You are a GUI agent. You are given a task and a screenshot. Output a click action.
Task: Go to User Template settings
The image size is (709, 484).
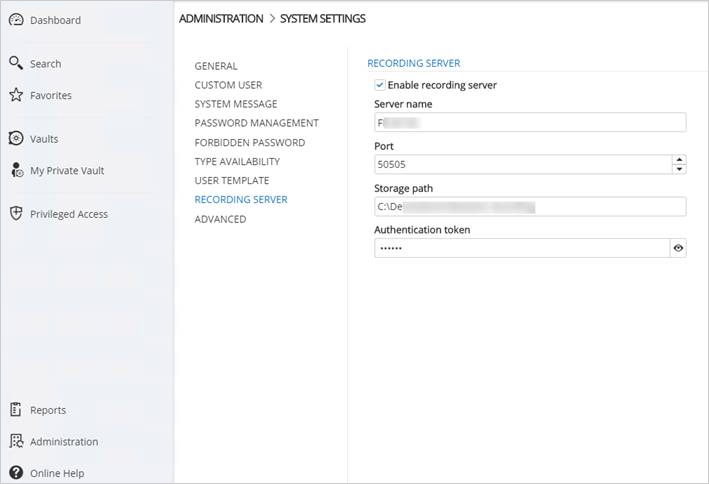pos(231,181)
